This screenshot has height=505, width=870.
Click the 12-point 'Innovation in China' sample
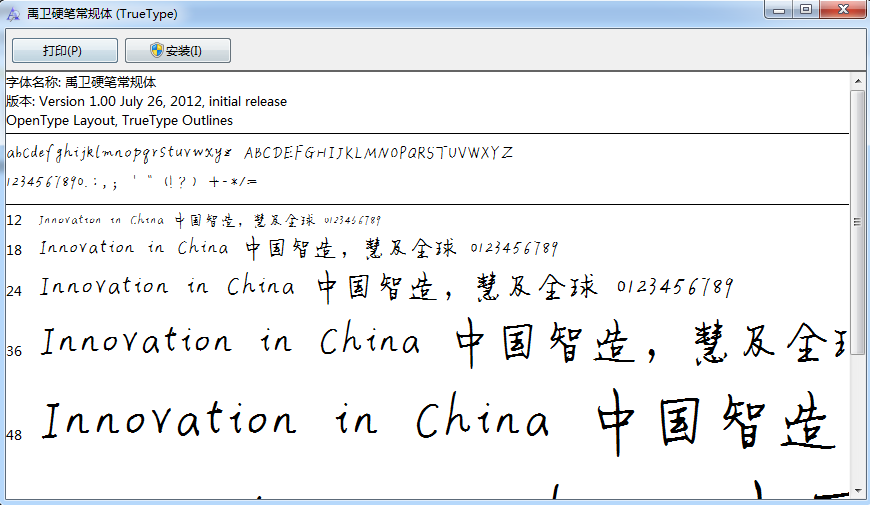pyautogui.click(x=102, y=220)
